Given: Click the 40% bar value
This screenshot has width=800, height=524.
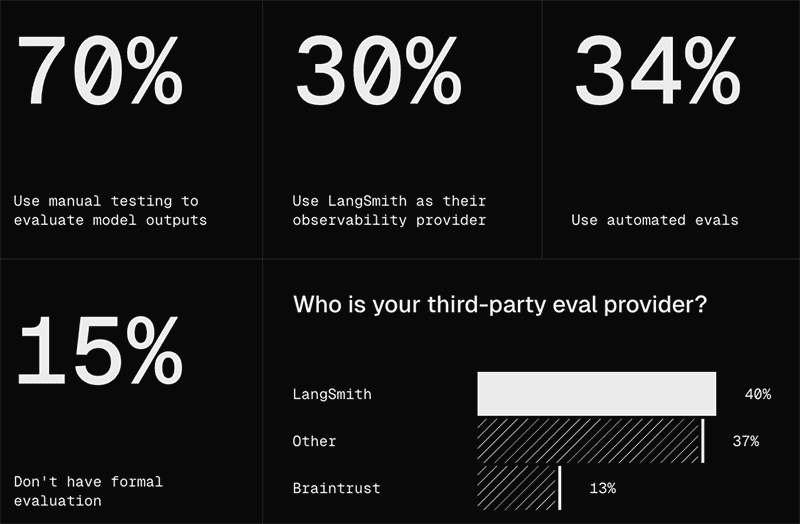Looking at the screenshot, I should 758,394.
